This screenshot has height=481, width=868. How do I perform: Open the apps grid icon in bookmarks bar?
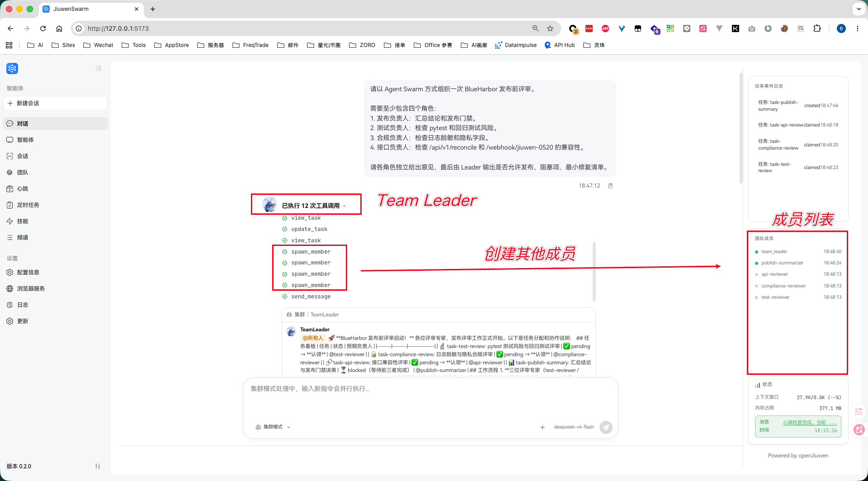coord(9,45)
